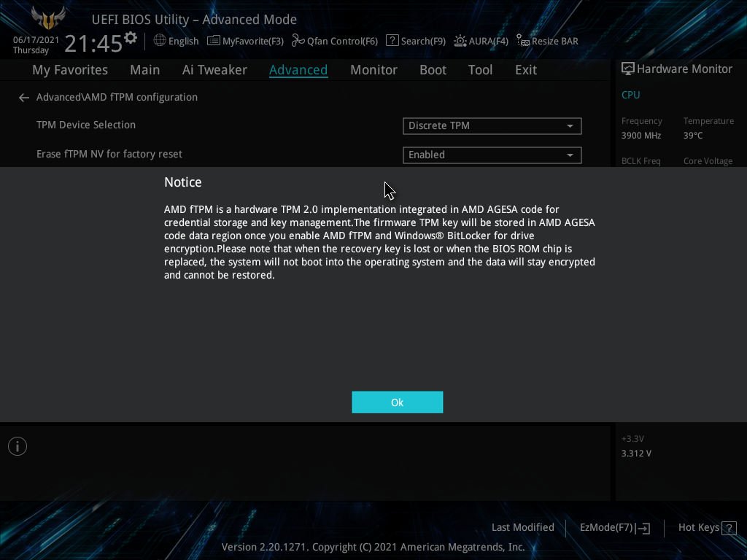Open Qfan Control(F6) label
Screen dimensions: 747x560
pos(342,42)
